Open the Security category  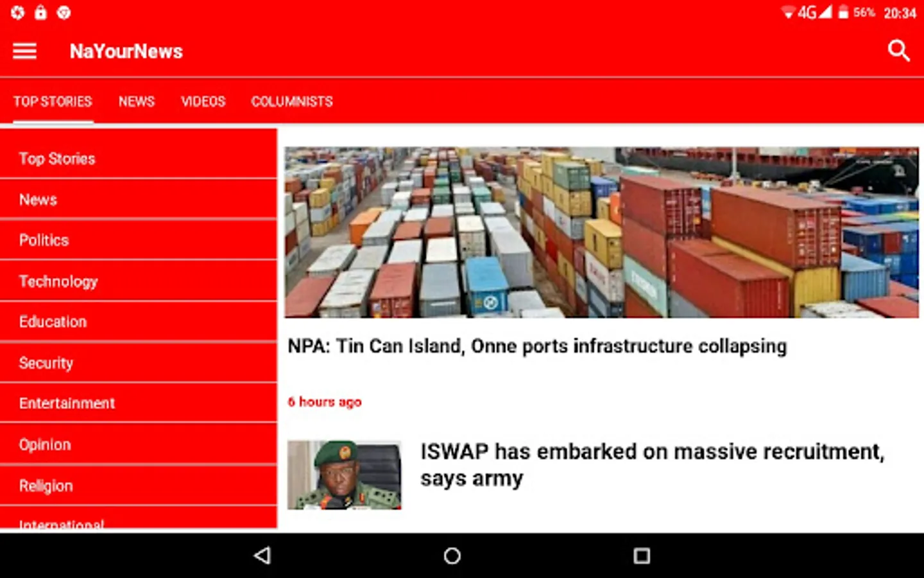139,363
